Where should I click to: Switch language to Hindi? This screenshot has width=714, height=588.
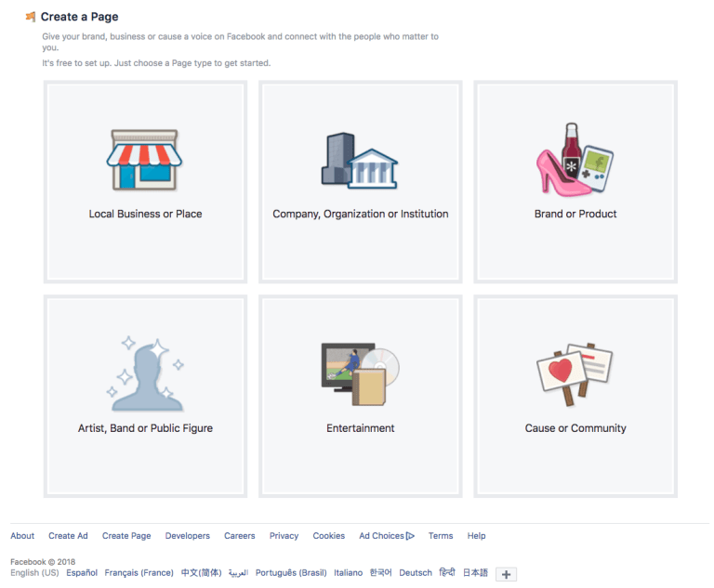point(447,572)
